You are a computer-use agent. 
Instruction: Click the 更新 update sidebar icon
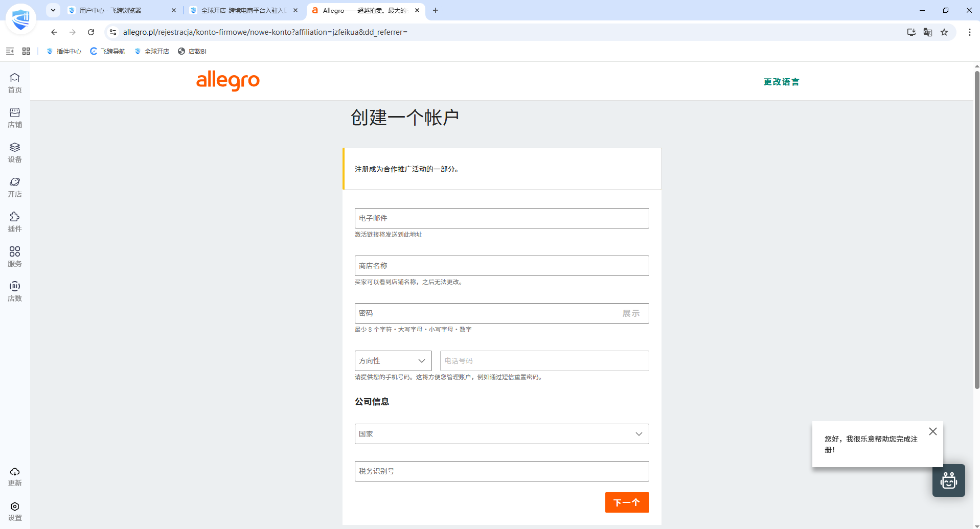point(15,476)
